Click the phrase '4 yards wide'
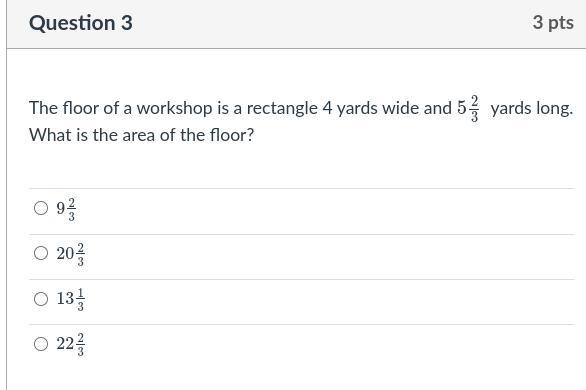The height and width of the screenshot is (390, 586). tap(350, 109)
